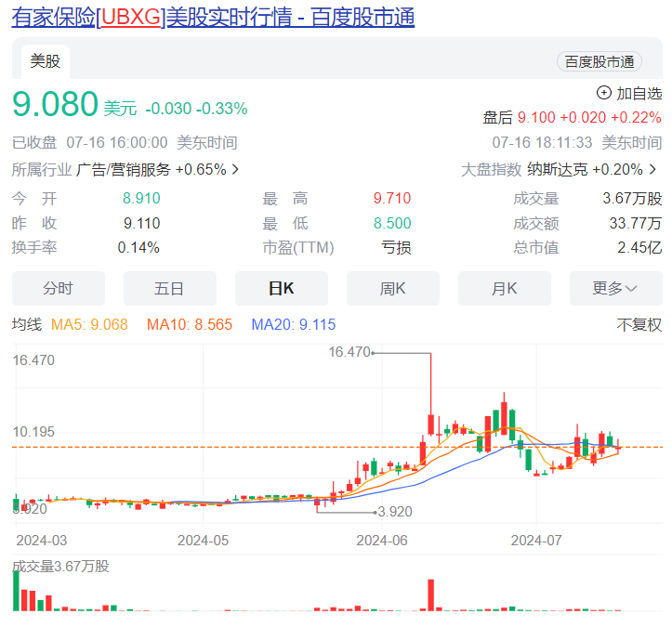
Task: Click the 成交量 value 3.67万股
Action: [632, 198]
